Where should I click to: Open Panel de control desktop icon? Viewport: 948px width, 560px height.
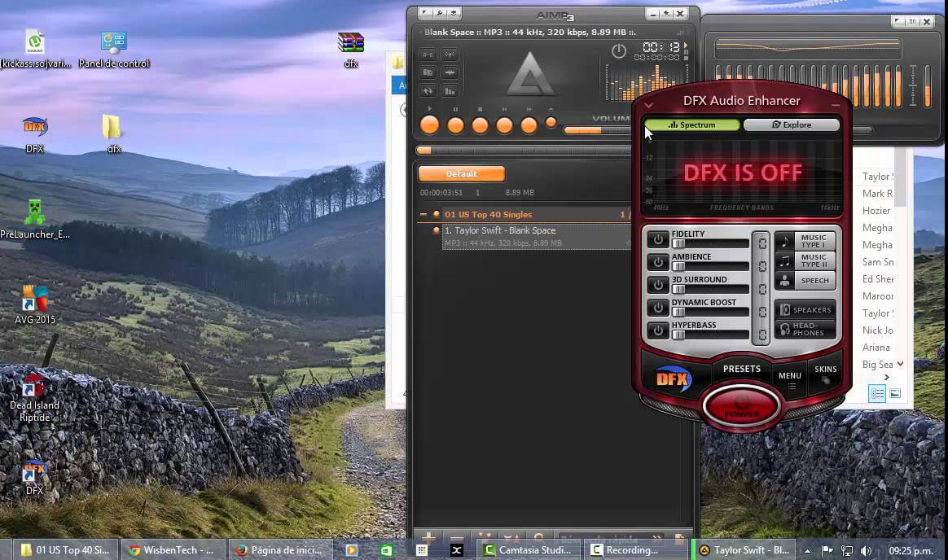(114, 50)
